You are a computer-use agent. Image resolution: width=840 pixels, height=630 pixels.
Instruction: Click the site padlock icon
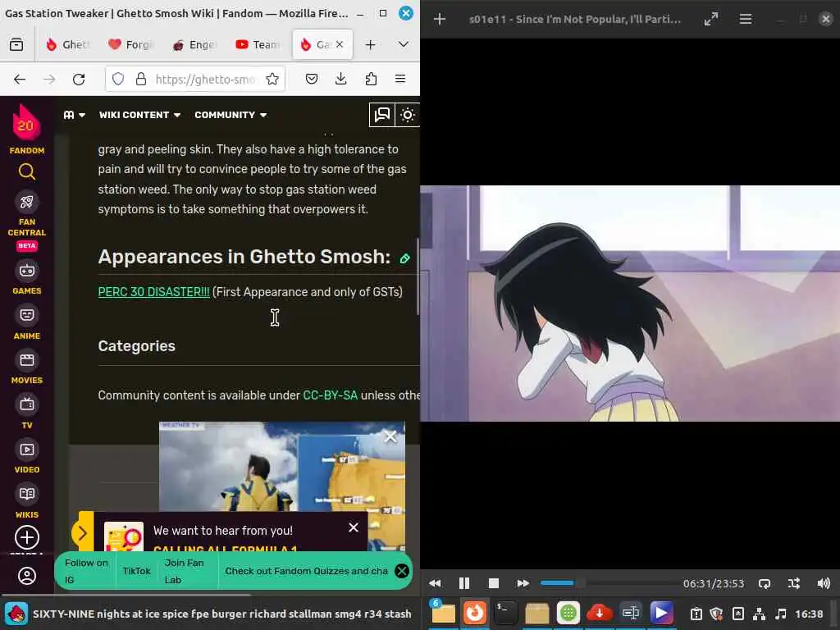(x=141, y=80)
